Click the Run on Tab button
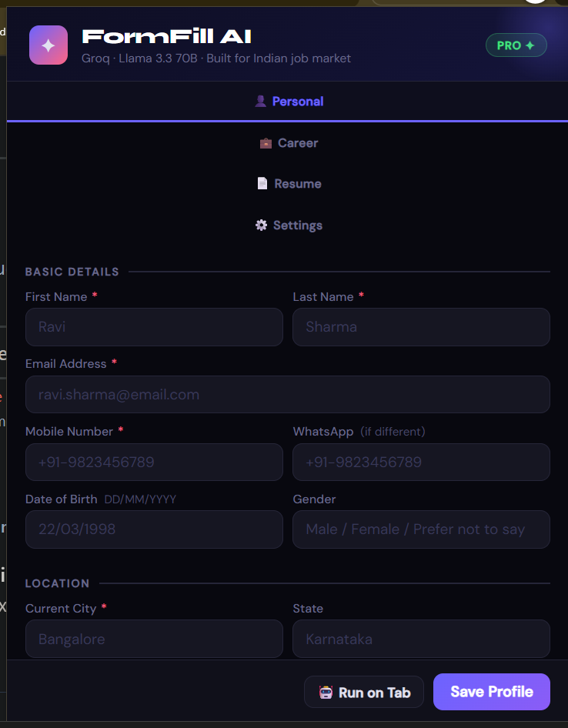568x728 pixels. coord(363,692)
